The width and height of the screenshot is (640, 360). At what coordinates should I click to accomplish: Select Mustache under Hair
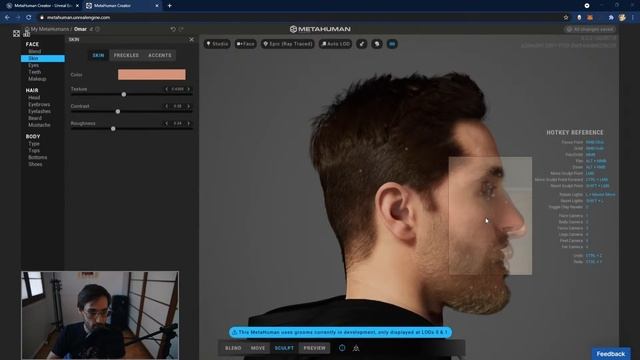click(39, 125)
